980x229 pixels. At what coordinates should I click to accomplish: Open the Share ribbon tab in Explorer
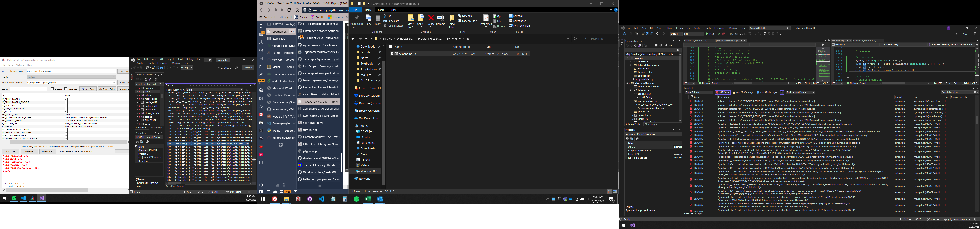(x=381, y=10)
